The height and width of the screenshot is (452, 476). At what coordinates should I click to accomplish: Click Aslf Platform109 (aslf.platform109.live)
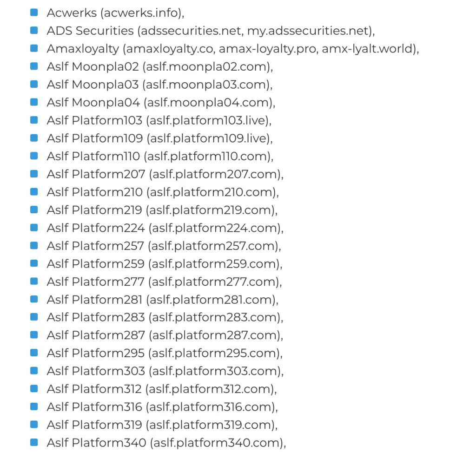click(x=160, y=138)
